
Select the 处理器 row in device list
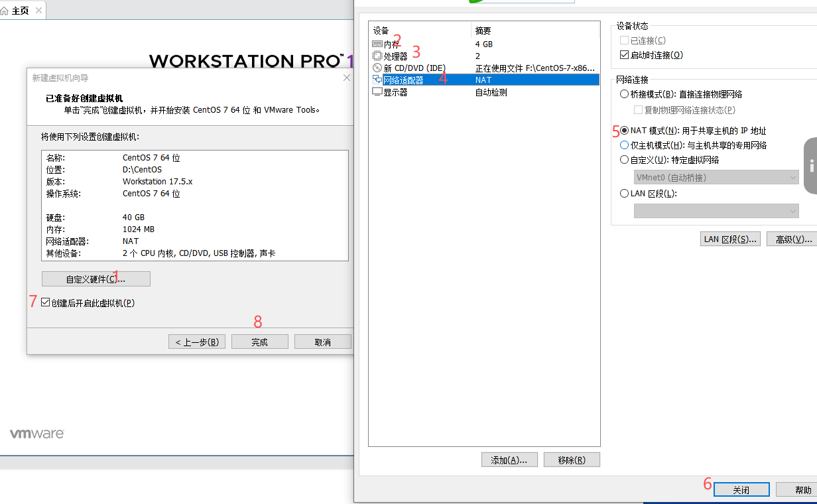484,56
